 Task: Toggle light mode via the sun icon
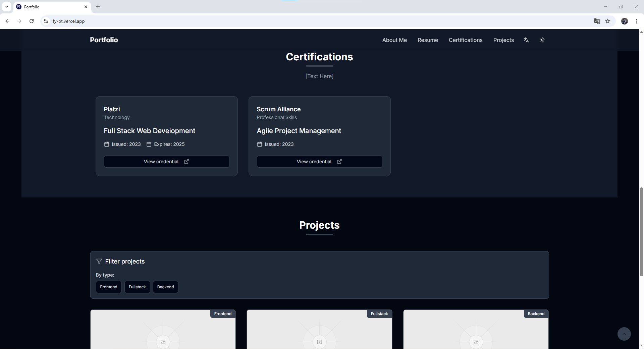(x=542, y=40)
